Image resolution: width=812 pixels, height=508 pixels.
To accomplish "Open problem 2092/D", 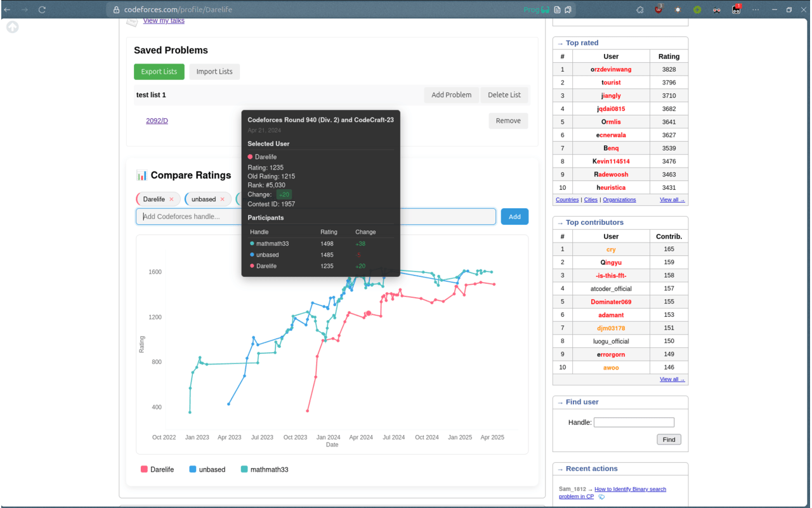I will coord(157,120).
